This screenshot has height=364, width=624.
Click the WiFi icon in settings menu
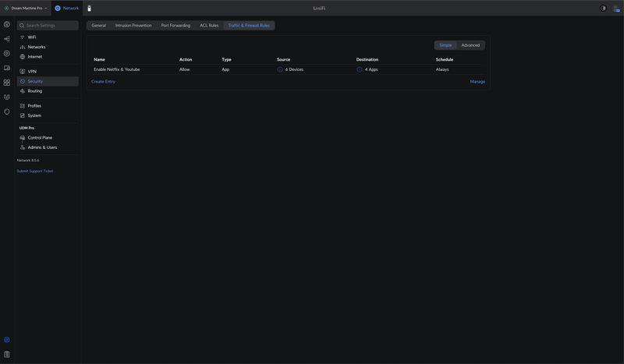coord(23,37)
